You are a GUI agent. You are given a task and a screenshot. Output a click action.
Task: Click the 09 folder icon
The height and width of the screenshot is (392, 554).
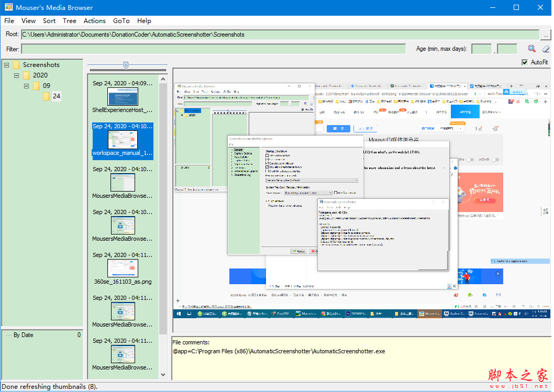point(36,86)
